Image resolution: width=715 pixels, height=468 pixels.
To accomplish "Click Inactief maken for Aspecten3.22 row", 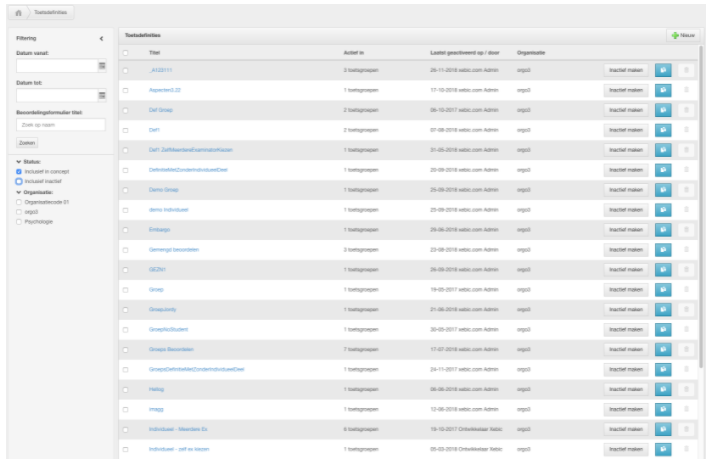I will [x=626, y=90].
